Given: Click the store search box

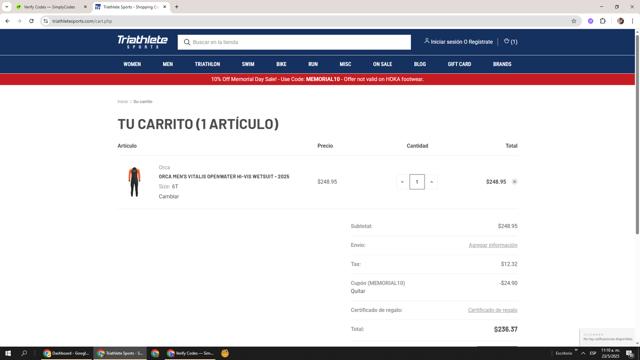Looking at the screenshot, I should (294, 42).
